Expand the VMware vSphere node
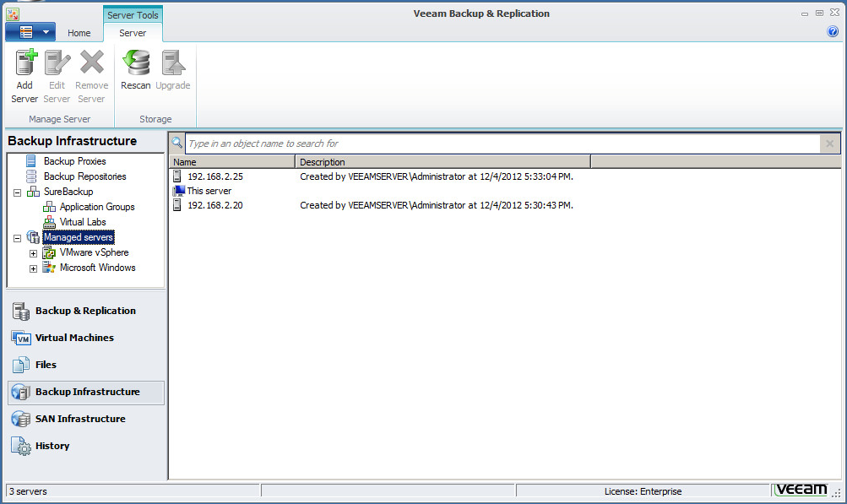The height and width of the screenshot is (504, 847). [x=34, y=253]
